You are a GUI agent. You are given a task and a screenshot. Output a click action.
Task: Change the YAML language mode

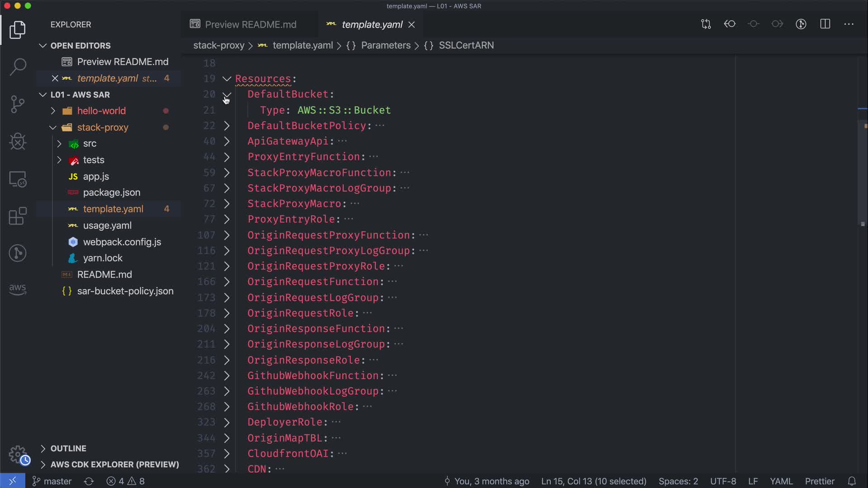pyautogui.click(x=781, y=481)
